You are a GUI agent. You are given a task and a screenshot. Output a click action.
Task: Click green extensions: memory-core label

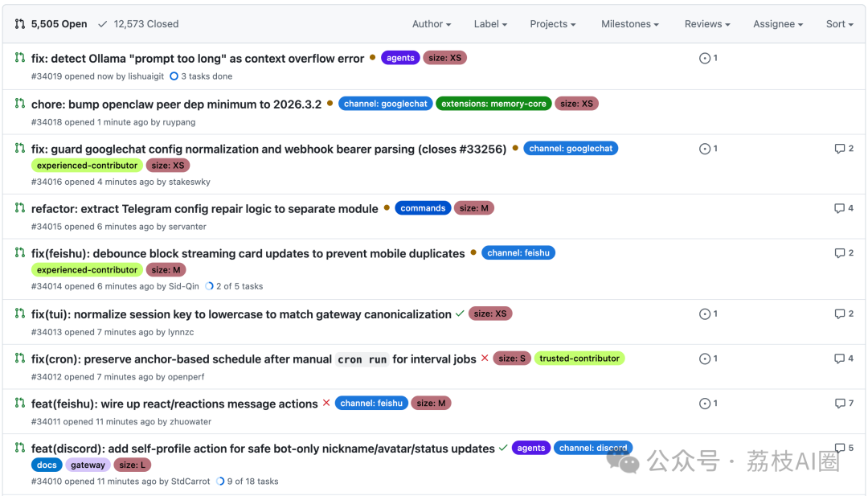tap(493, 104)
